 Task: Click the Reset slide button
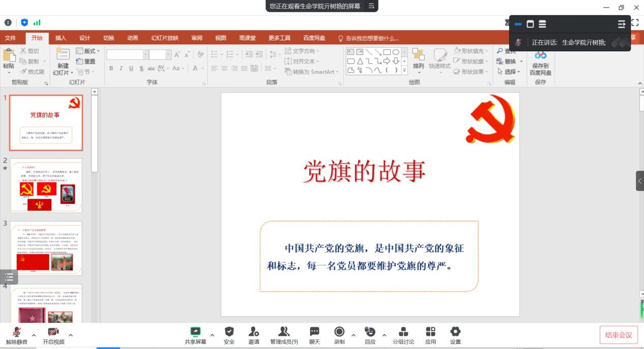point(85,62)
